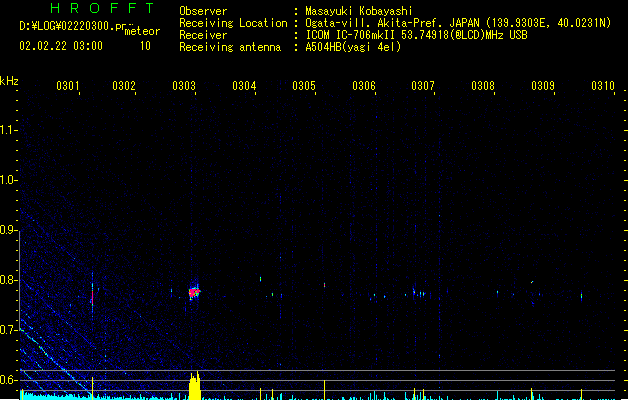629x400 pixels.
Task: Click the kHz axis unit label
Action: [x=9, y=81]
